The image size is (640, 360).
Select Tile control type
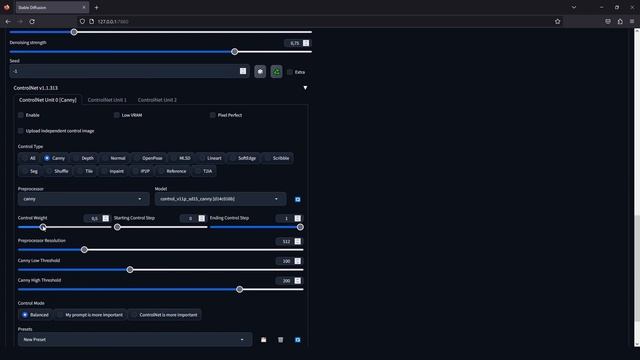[85, 171]
